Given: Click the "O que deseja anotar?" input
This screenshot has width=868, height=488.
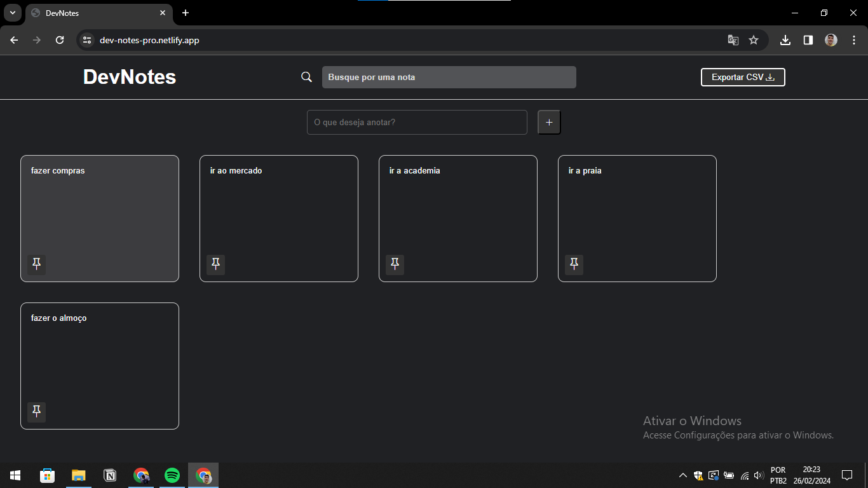Looking at the screenshot, I should pos(417,122).
